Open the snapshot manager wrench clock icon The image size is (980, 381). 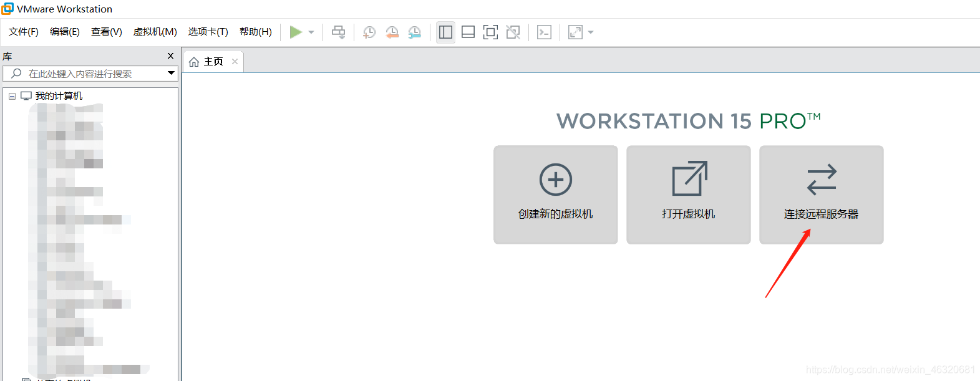pyautogui.click(x=415, y=32)
